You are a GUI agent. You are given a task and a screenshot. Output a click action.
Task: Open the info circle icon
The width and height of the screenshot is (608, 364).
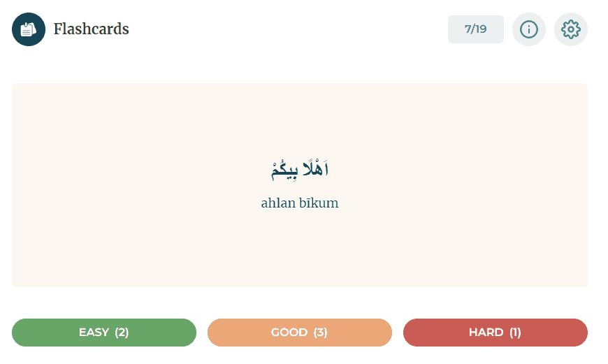(529, 29)
